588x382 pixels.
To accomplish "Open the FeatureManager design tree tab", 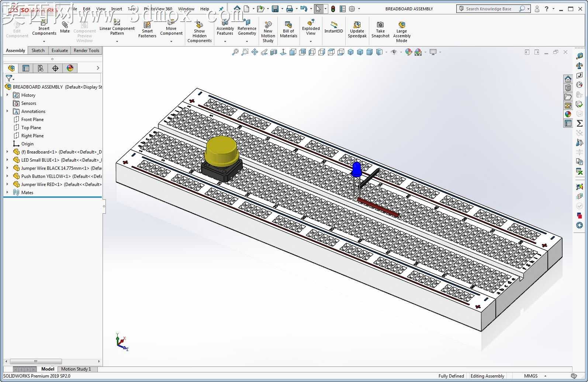I will point(11,68).
